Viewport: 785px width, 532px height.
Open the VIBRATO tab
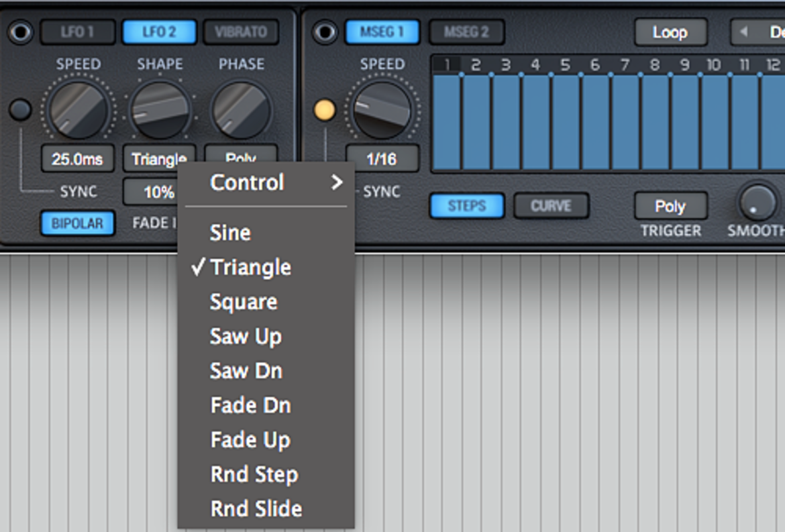coord(241,32)
